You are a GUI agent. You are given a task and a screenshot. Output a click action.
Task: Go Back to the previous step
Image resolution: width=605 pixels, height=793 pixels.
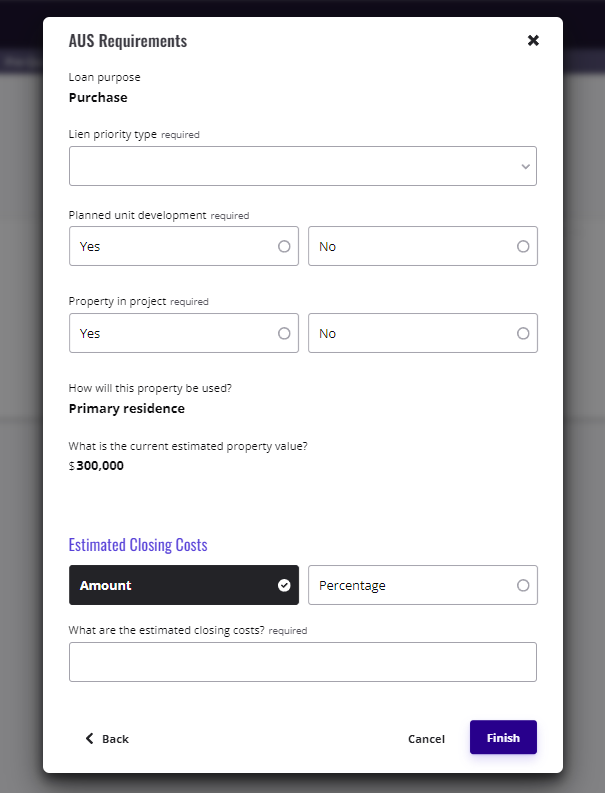point(107,739)
